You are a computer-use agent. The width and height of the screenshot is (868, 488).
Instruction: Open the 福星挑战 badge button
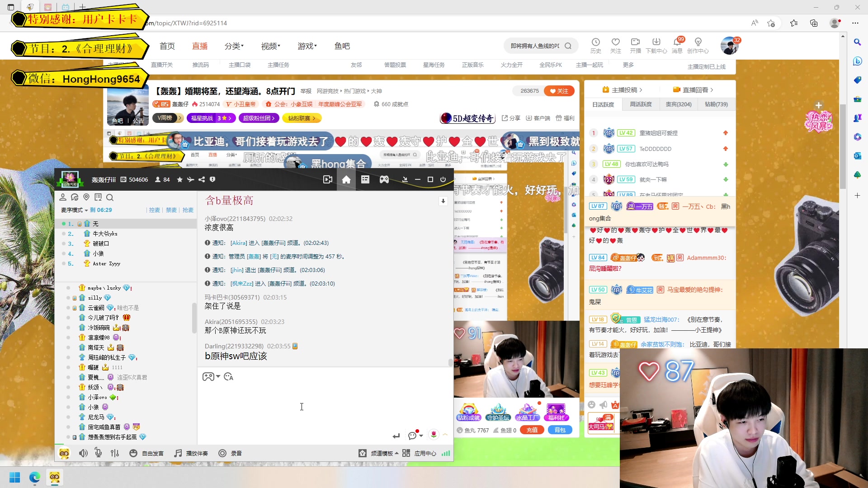click(211, 118)
